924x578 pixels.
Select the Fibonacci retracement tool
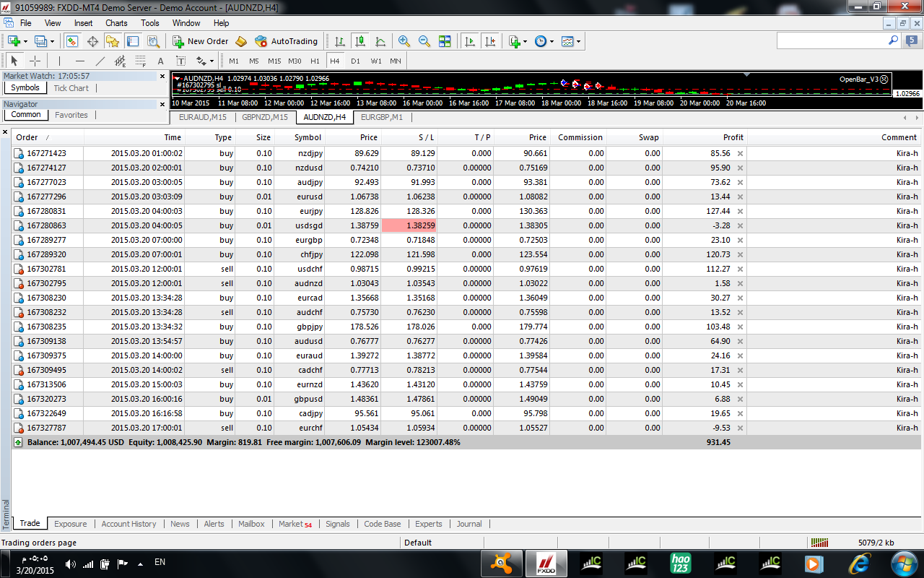coord(141,61)
